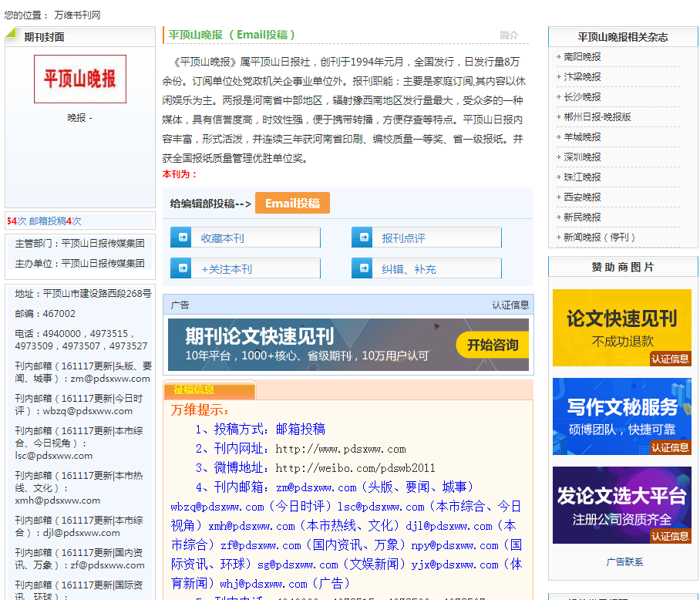Click 认证信息 on the 写作文秘服务 image
This screenshot has width=700, height=600.
[x=670, y=448]
